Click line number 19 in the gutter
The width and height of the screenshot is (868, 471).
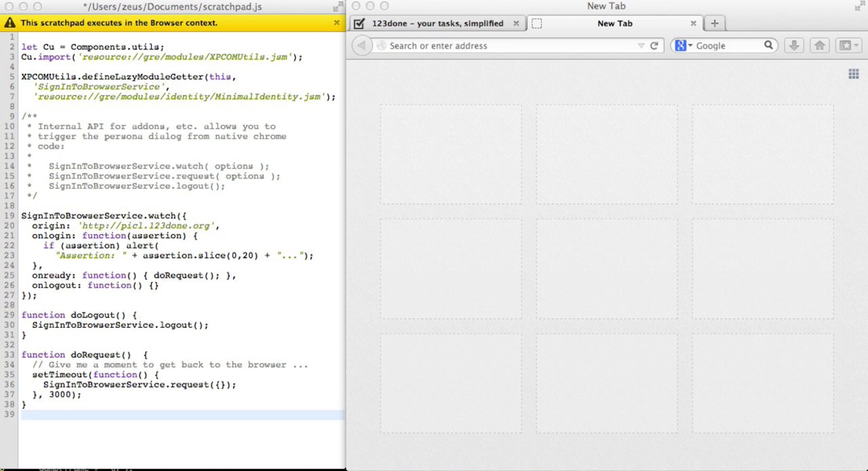pyautogui.click(x=9, y=216)
